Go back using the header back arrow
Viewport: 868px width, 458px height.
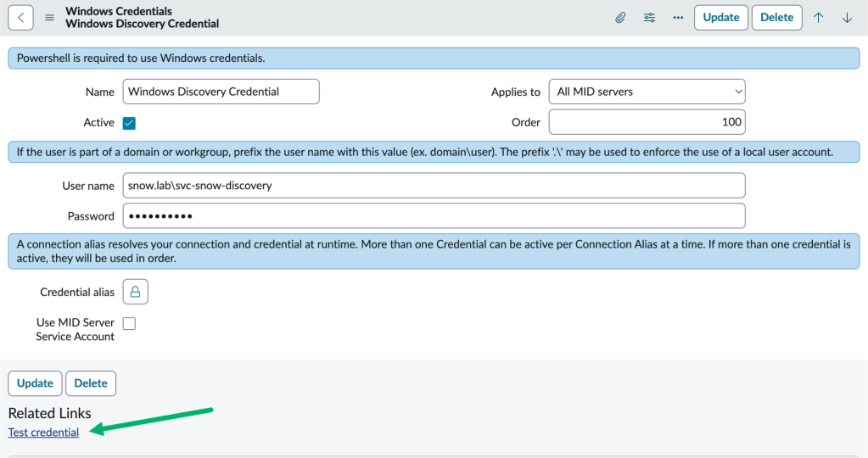point(20,17)
